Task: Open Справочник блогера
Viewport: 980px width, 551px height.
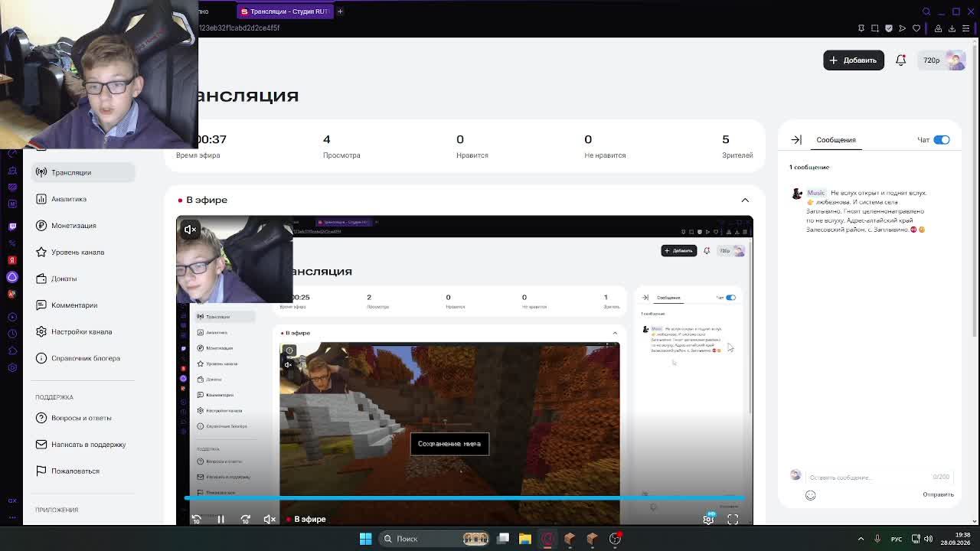Action: (x=83, y=358)
